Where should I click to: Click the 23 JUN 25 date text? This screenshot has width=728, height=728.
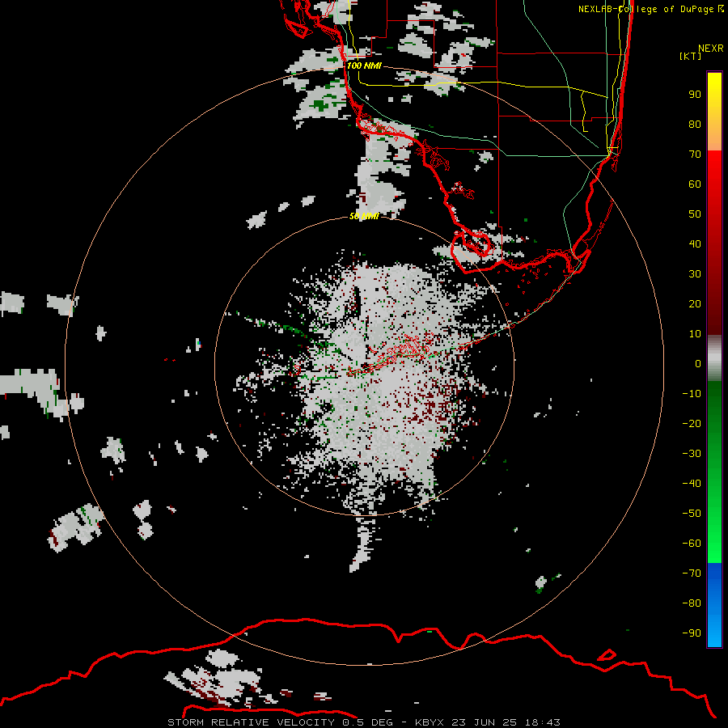[x=485, y=722]
